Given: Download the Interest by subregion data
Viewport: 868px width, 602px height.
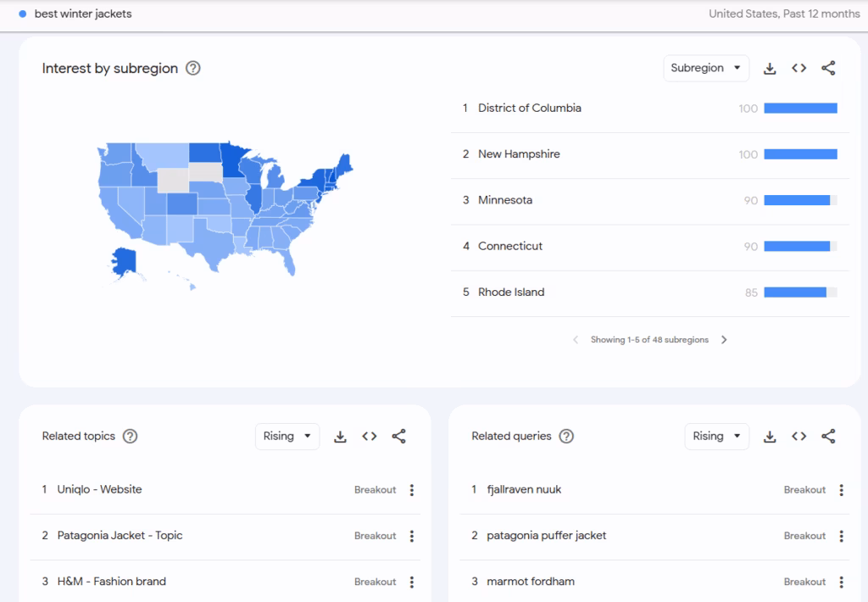Looking at the screenshot, I should coord(770,68).
